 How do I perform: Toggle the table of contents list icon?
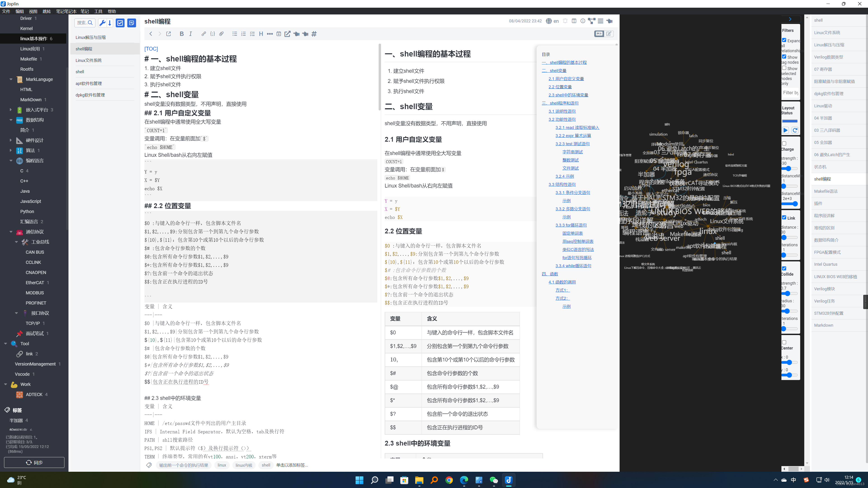click(600, 21)
